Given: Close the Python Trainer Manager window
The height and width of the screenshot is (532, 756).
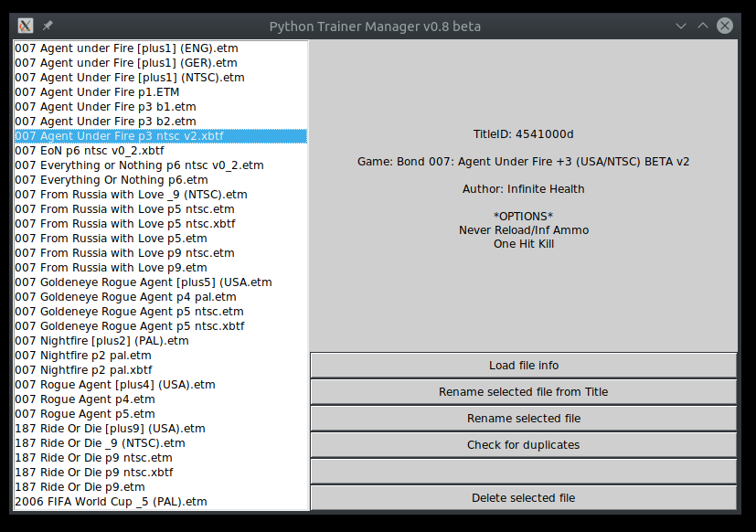Looking at the screenshot, I should coord(725,26).
